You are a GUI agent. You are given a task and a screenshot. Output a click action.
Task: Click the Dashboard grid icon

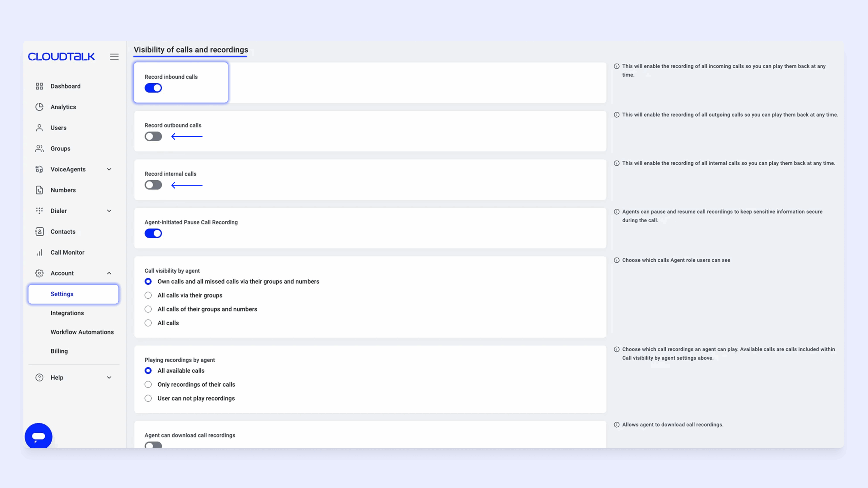(x=39, y=86)
